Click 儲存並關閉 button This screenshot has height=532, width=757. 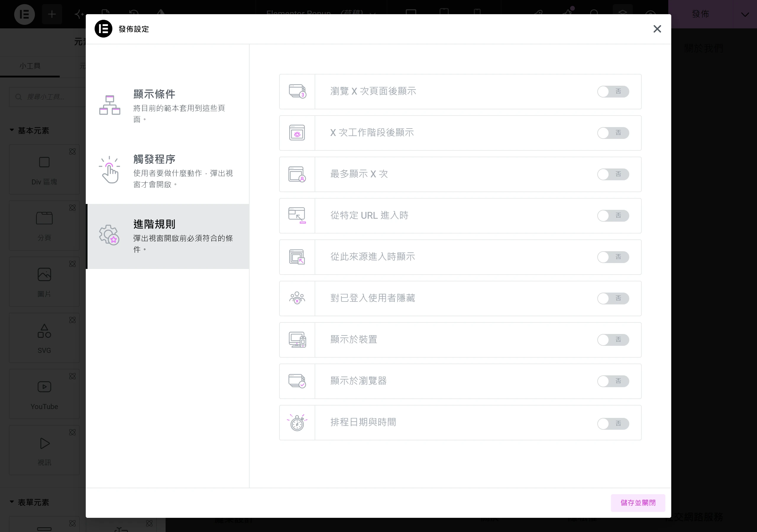[638, 503]
